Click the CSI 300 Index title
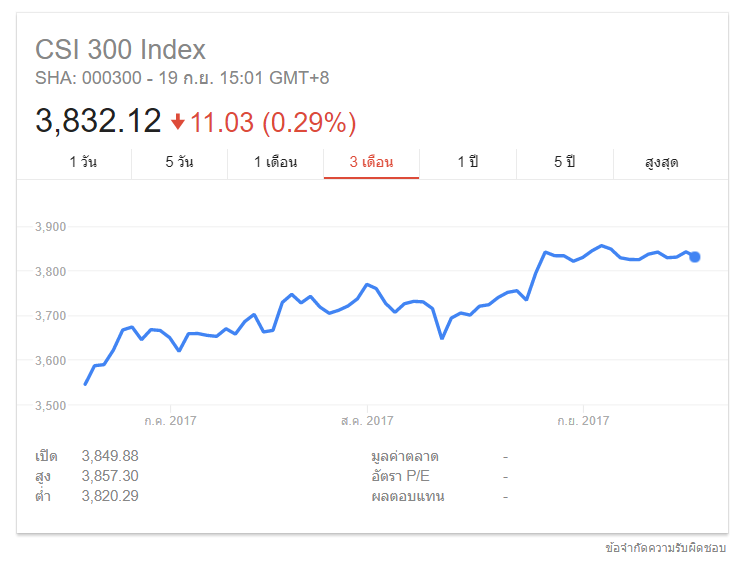The width and height of the screenshot is (756, 568). click(120, 49)
